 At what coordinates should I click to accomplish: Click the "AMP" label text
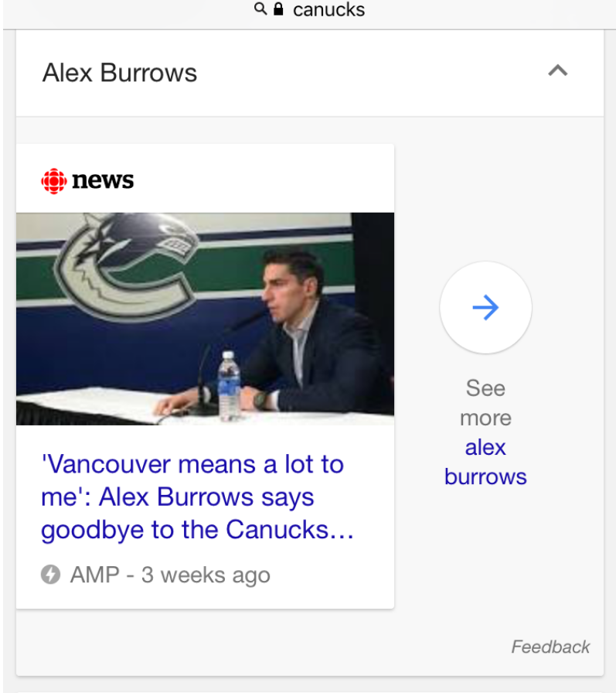[94, 575]
